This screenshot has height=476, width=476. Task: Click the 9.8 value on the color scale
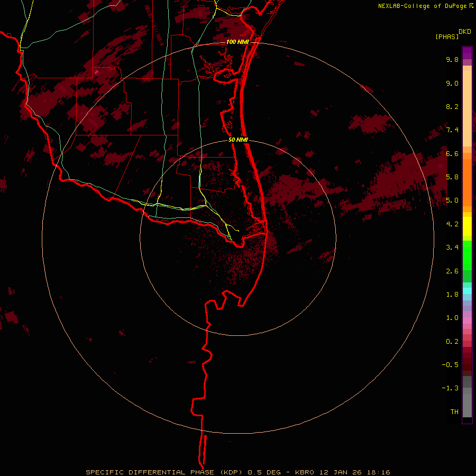point(452,59)
